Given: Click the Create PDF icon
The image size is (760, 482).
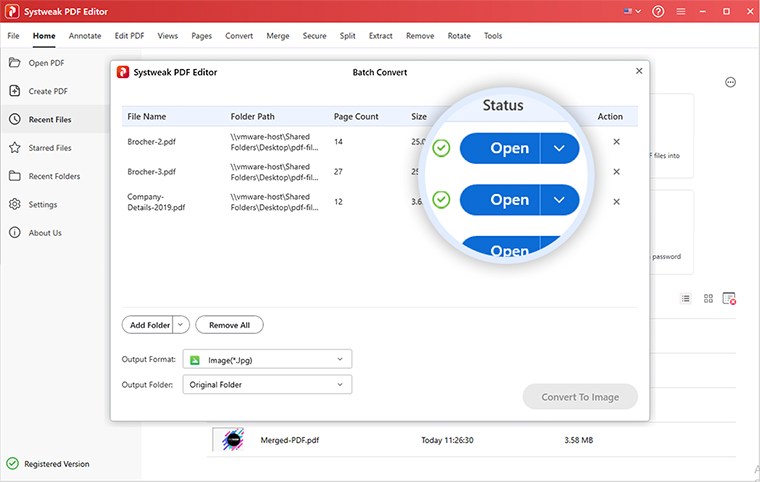Looking at the screenshot, I should pyautogui.click(x=15, y=91).
